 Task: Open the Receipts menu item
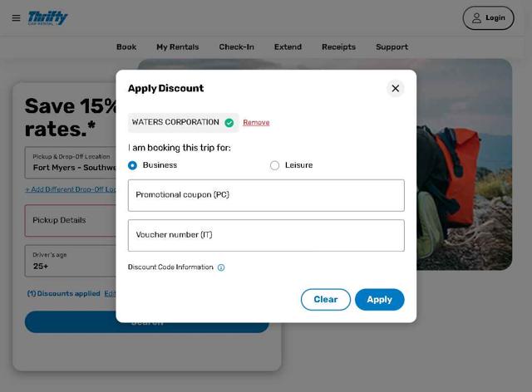tap(338, 47)
